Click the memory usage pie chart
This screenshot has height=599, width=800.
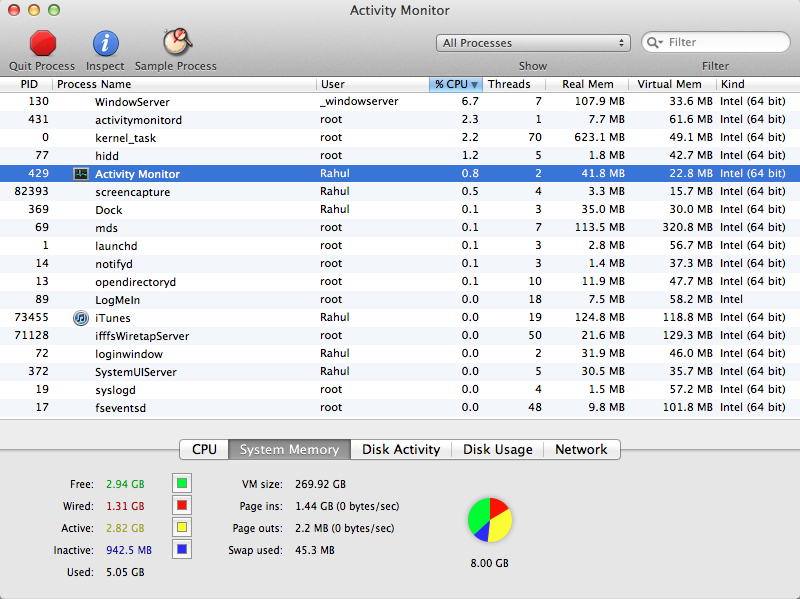click(x=489, y=520)
